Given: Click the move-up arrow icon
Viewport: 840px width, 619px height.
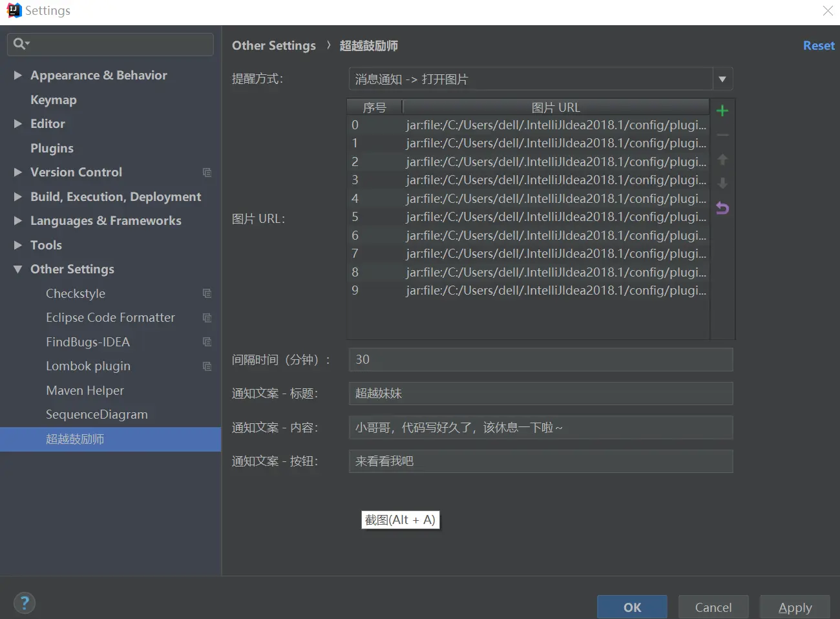Looking at the screenshot, I should (722, 159).
